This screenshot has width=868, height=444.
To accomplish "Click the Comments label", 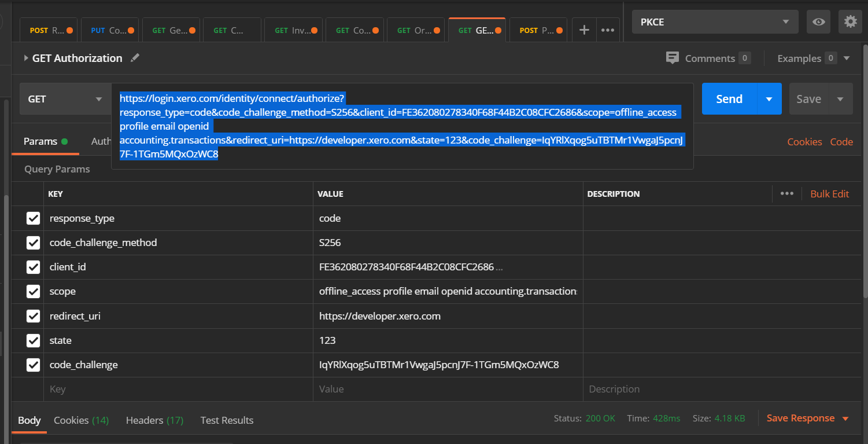I will (710, 58).
